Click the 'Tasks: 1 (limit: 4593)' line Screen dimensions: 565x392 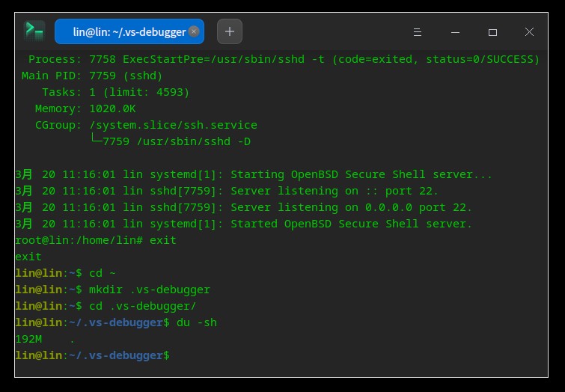coord(116,92)
